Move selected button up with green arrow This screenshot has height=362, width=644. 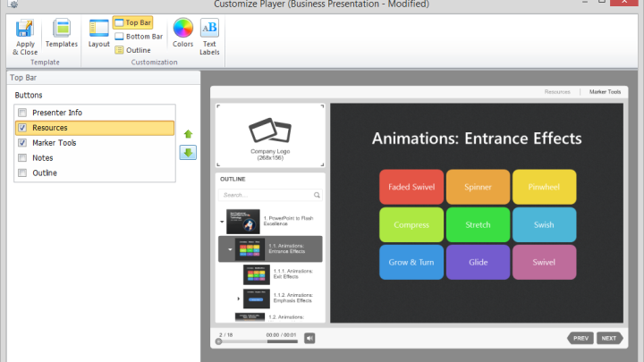[x=188, y=134]
